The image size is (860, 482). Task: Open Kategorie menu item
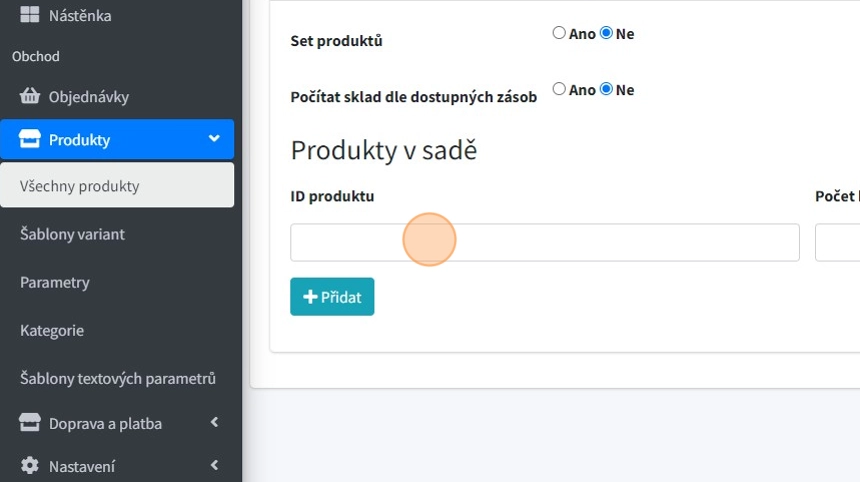click(x=52, y=330)
